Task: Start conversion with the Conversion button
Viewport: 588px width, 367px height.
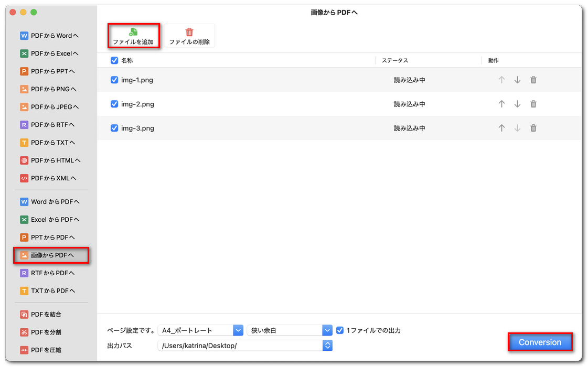Action: [540, 342]
